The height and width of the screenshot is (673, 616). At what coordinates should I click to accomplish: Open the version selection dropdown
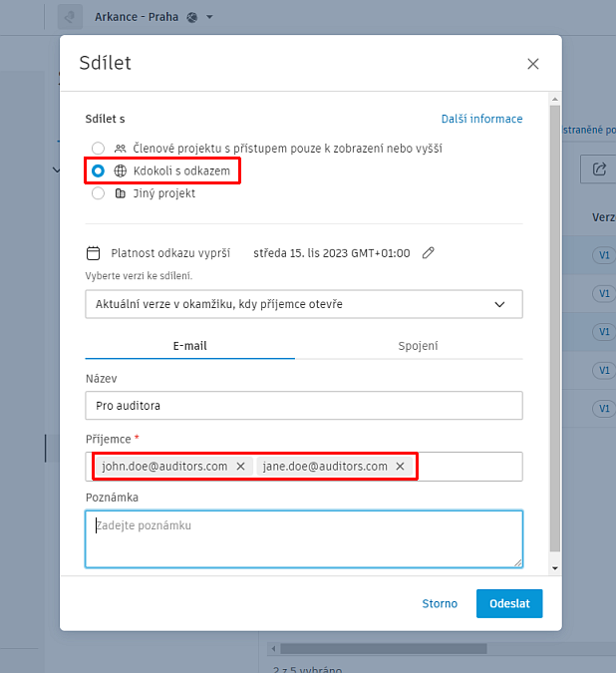[x=303, y=304]
